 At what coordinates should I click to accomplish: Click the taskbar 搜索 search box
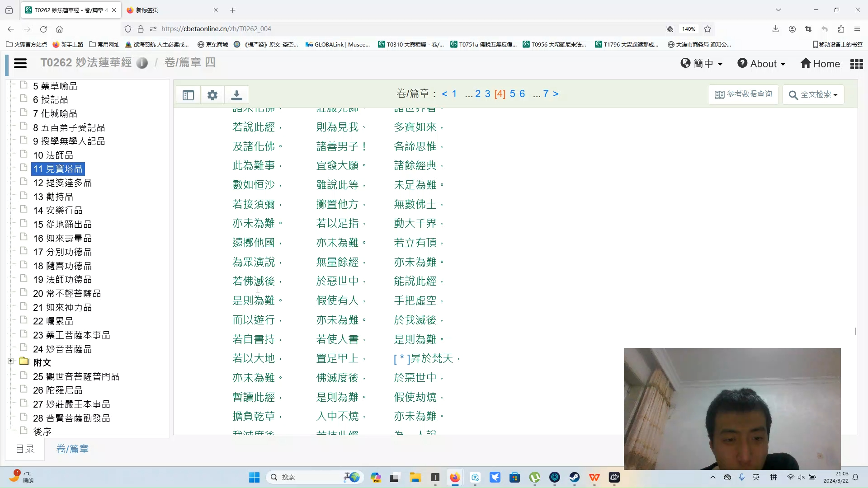[315, 477]
